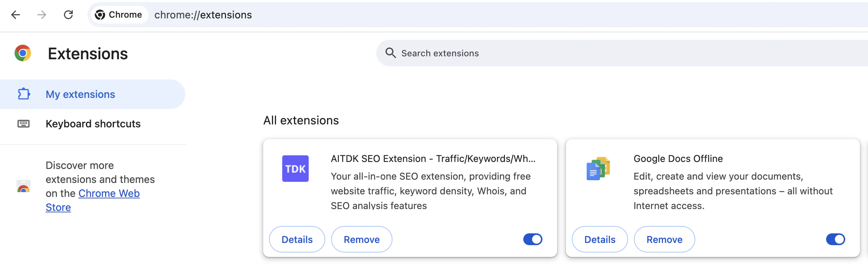
Task: Remove Google Docs Offline extension
Action: [x=664, y=240]
